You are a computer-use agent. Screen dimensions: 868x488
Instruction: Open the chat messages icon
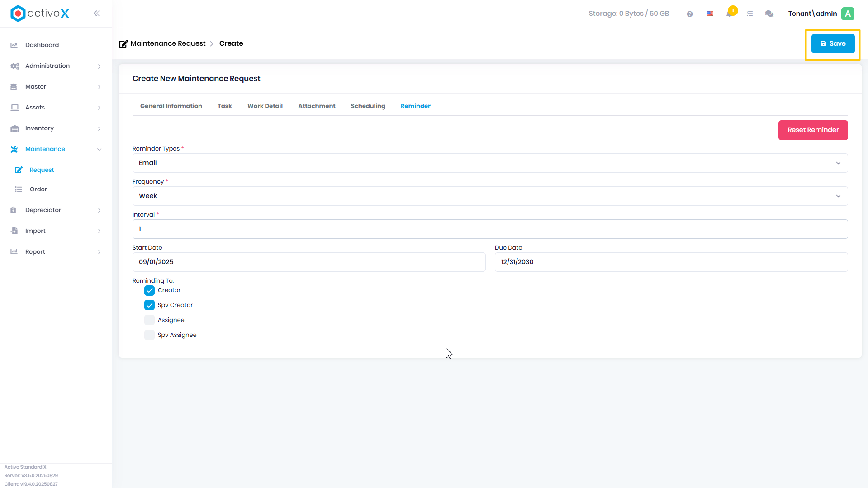tap(769, 14)
